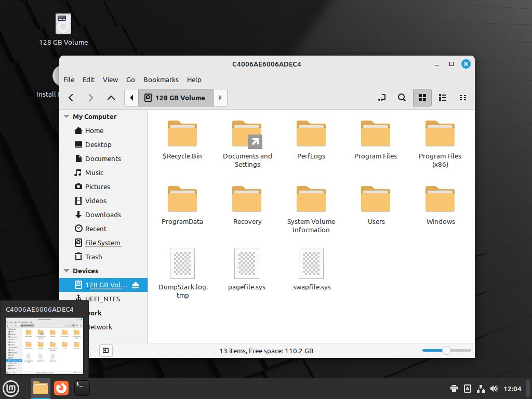Screen dimensions: 532x399
Task: Open the Bookmarks menu
Action: [x=161, y=79]
